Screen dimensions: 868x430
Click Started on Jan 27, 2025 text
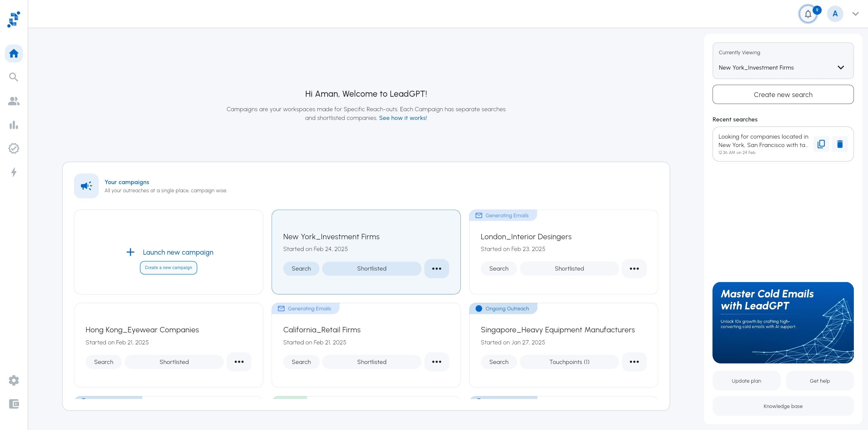[x=512, y=342]
